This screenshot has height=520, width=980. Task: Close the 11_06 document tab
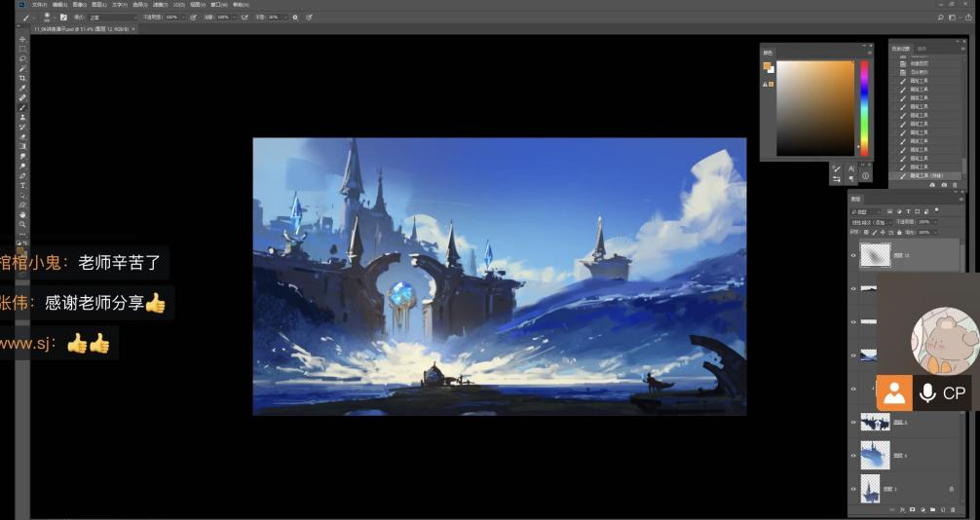133,29
